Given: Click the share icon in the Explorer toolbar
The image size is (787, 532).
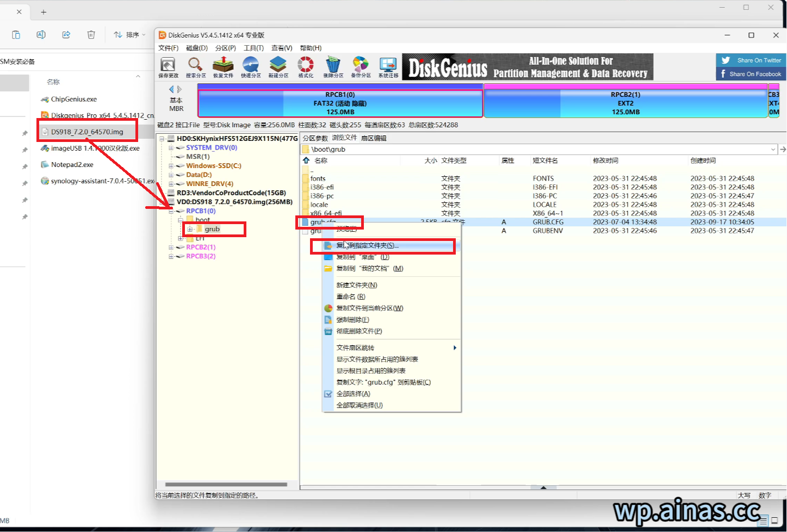Looking at the screenshot, I should [x=66, y=35].
